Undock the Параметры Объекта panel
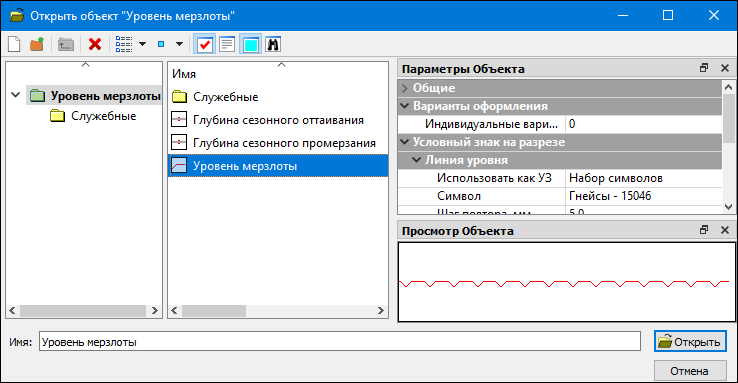The height and width of the screenshot is (383, 738). click(x=704, y=68)
